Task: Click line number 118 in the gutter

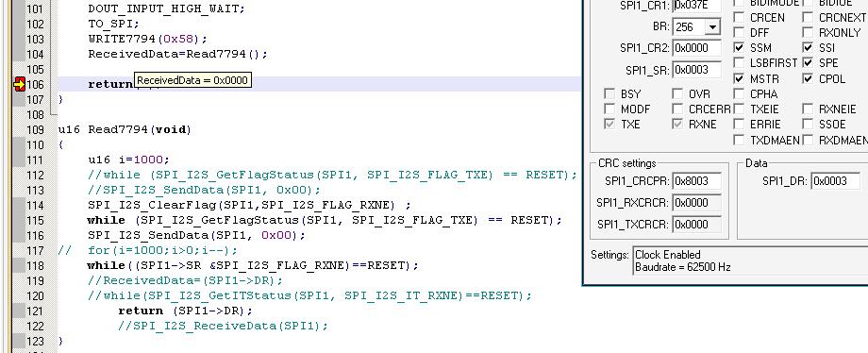Action: click(36, 265)
